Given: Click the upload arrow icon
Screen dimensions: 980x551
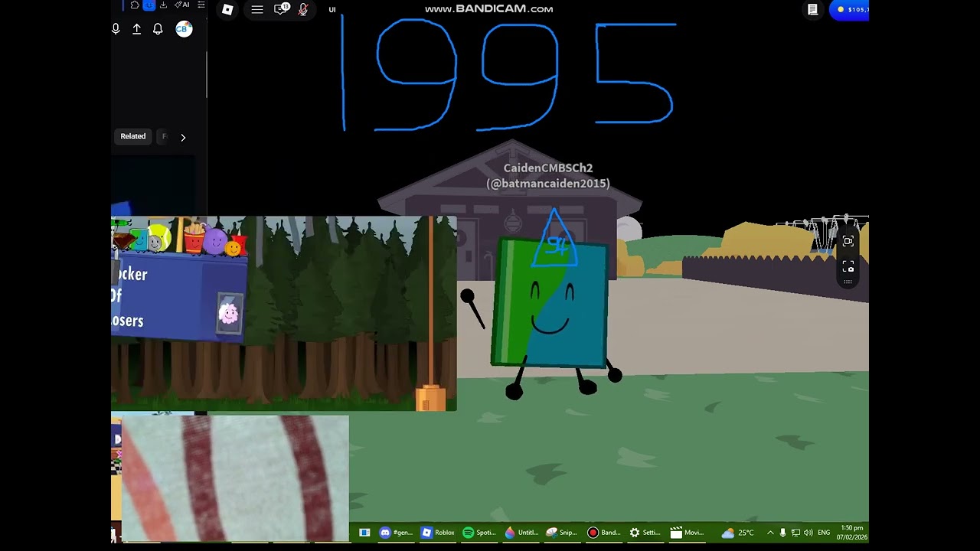Looking at the screenshot, I should [137, 29].
